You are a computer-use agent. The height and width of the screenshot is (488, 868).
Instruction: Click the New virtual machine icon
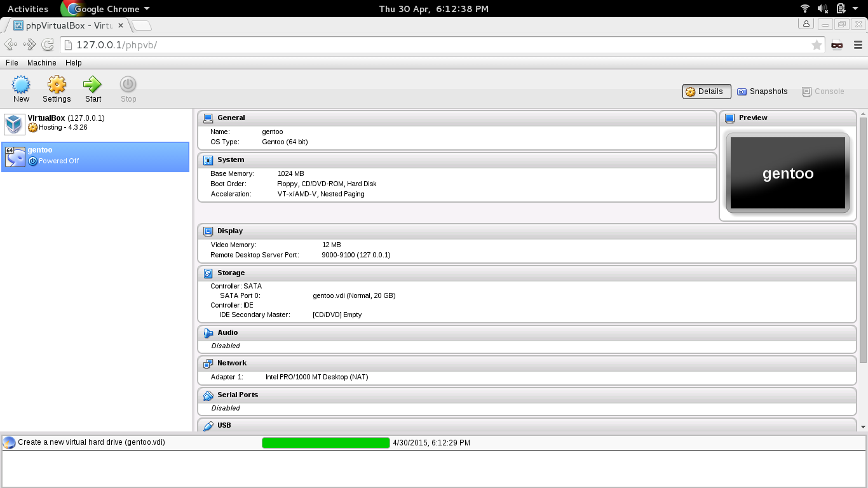[21, 85]
